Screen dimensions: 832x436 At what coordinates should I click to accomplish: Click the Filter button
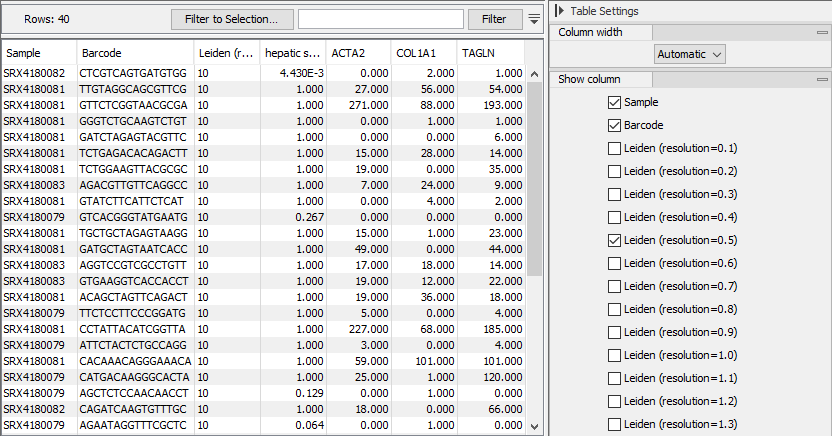click(493, 19)
